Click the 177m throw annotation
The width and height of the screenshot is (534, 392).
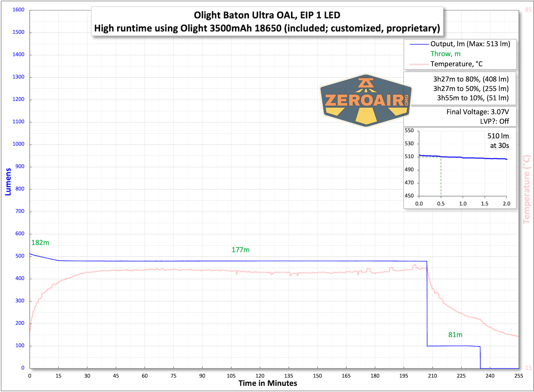pyautogui.click(x=240, y=250)
